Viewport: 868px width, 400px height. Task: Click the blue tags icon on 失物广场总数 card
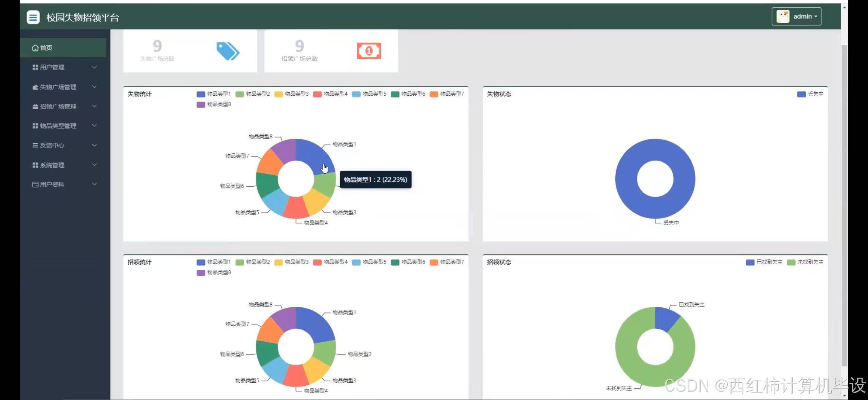228,51
